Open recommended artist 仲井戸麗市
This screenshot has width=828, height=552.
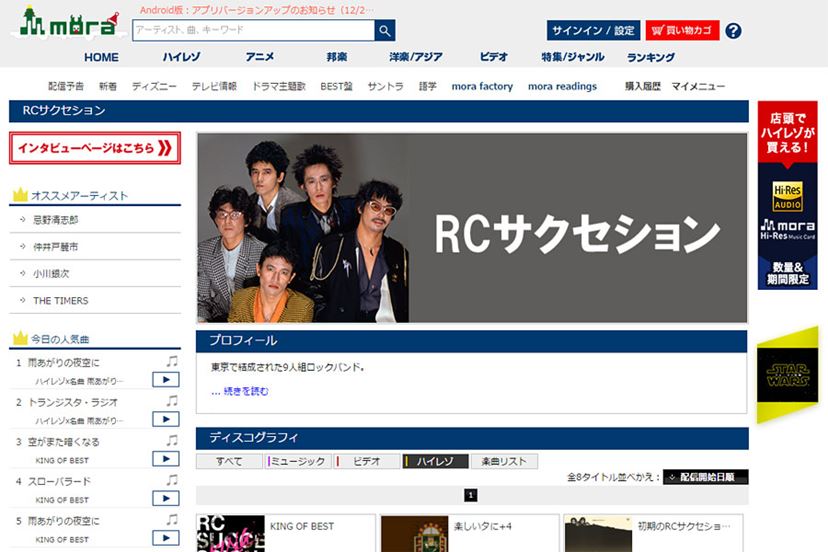pos(55,247)
